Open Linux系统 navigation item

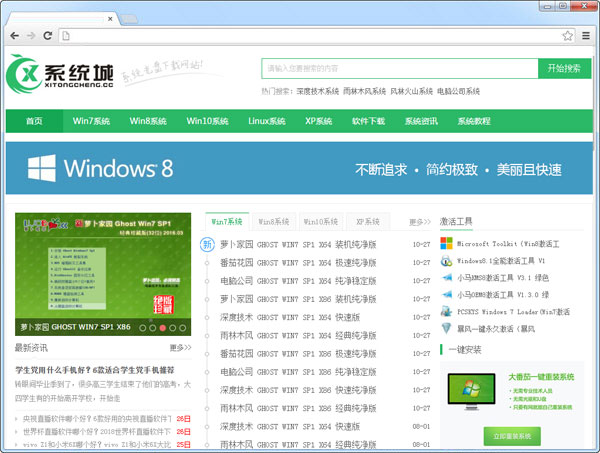click(267, 121)
